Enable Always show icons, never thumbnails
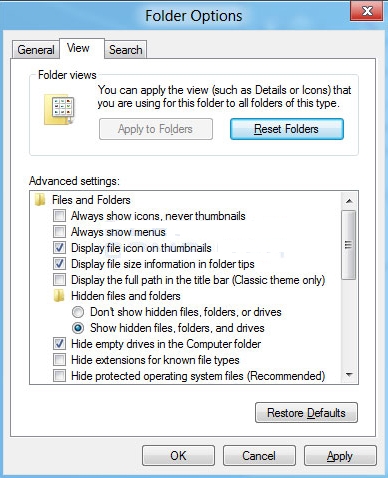Viewport: 388px width, 478px height. point(59,216)
